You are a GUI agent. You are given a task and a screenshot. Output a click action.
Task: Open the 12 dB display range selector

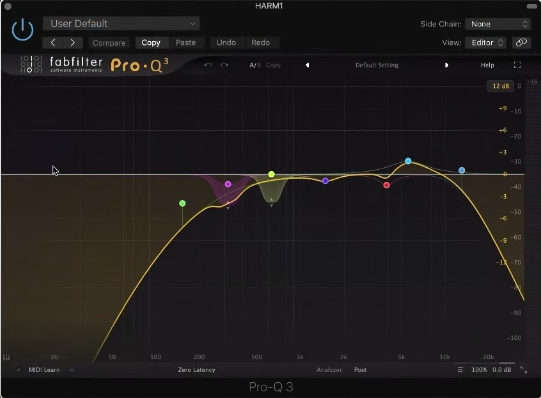point(500,86)
